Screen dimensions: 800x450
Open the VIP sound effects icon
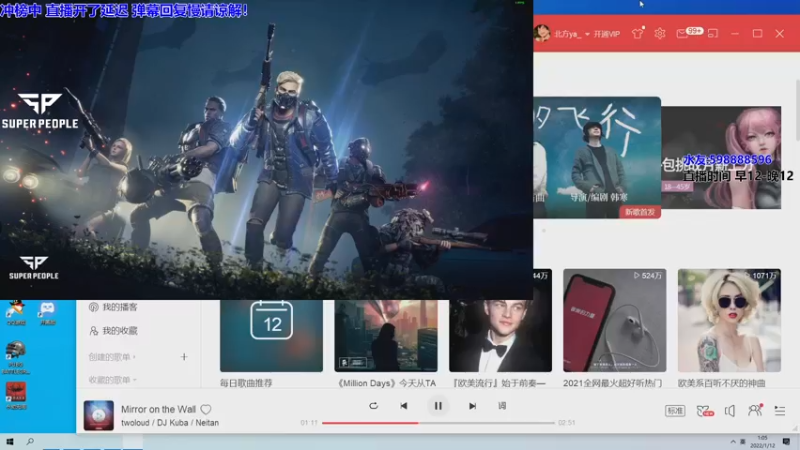705,411
